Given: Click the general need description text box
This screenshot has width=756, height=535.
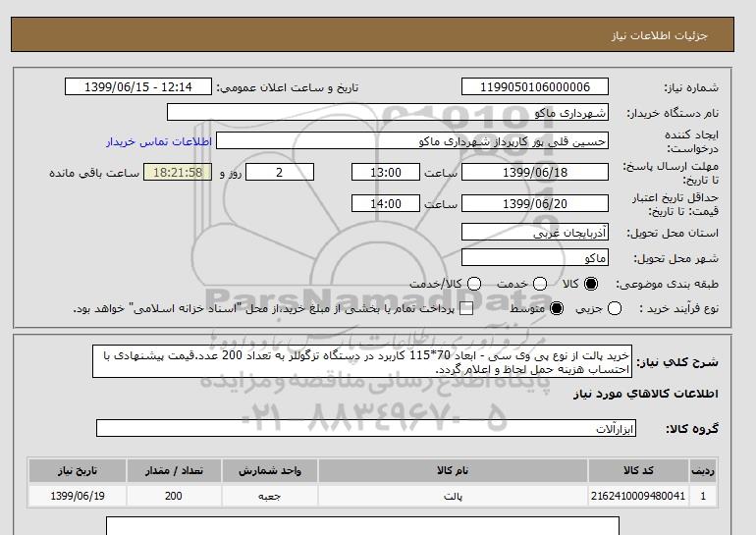Looking at the screenshot, I should pos(362,361).
